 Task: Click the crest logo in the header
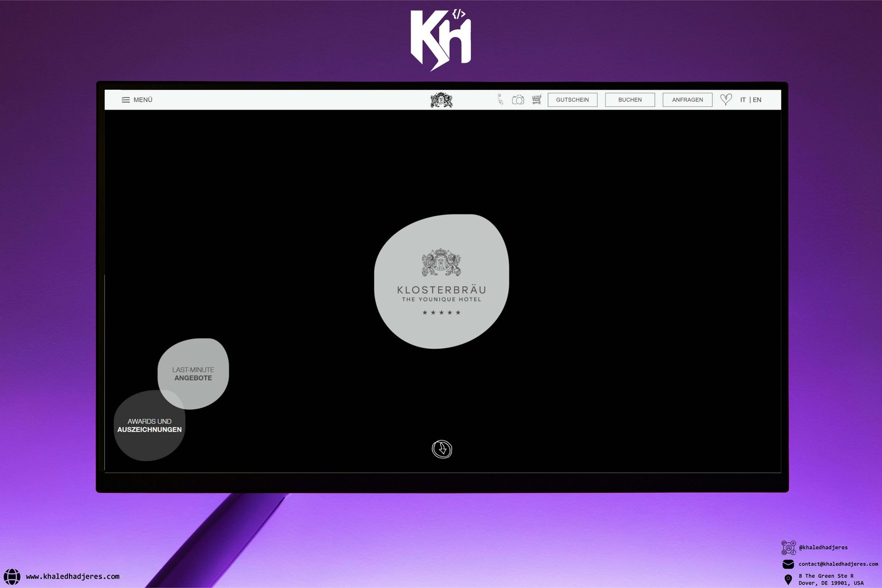tap(441, 100)
